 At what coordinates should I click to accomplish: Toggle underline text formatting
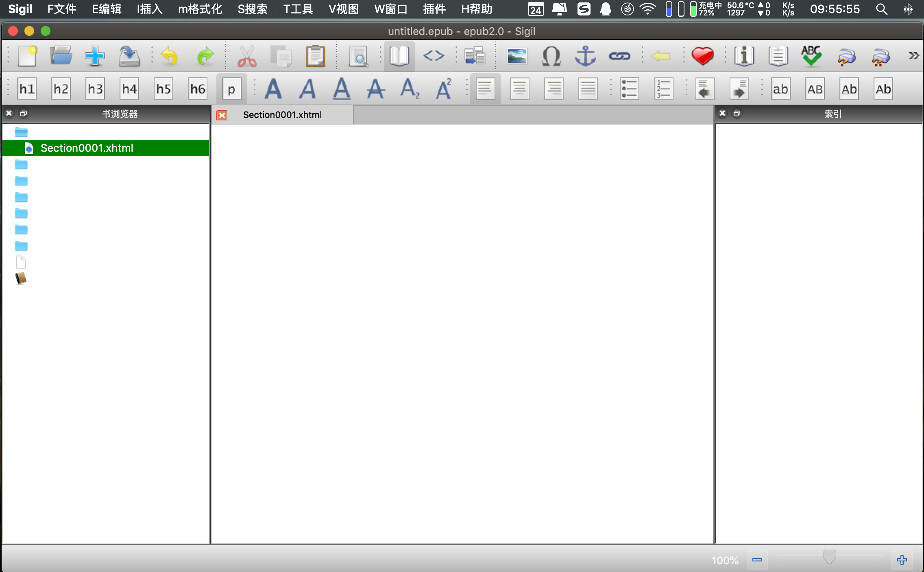(x=342, y=89)
